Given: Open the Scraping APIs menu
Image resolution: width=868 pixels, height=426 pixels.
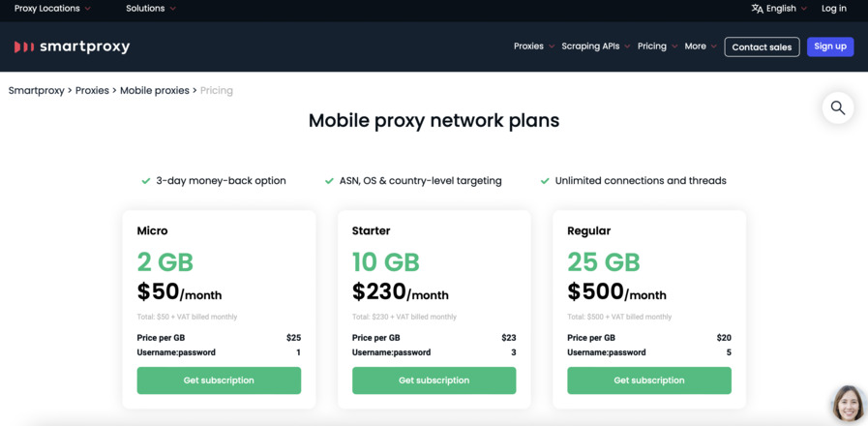Looking at the screenshot, I should click(596, 46).
